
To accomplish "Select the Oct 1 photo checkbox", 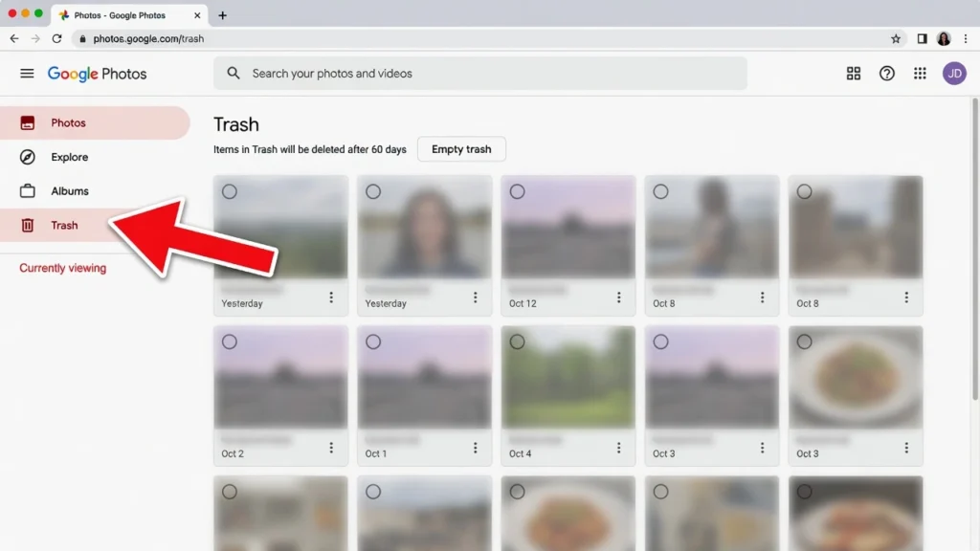I will point(373,342).
